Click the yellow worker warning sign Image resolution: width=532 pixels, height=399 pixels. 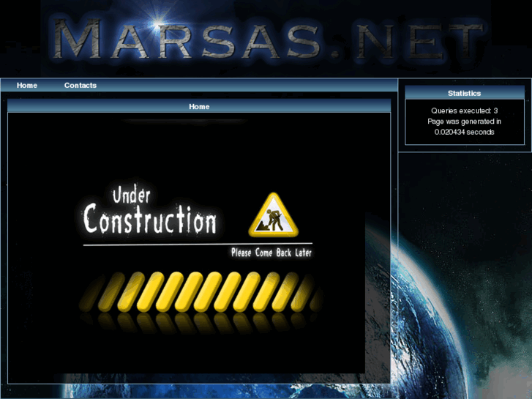(x=274, y=215)
